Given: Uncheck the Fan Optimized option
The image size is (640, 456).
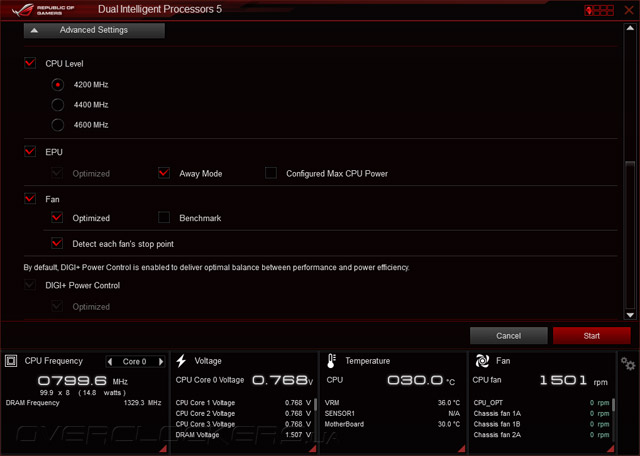Looking at the screenshot, I should [57, 218].
